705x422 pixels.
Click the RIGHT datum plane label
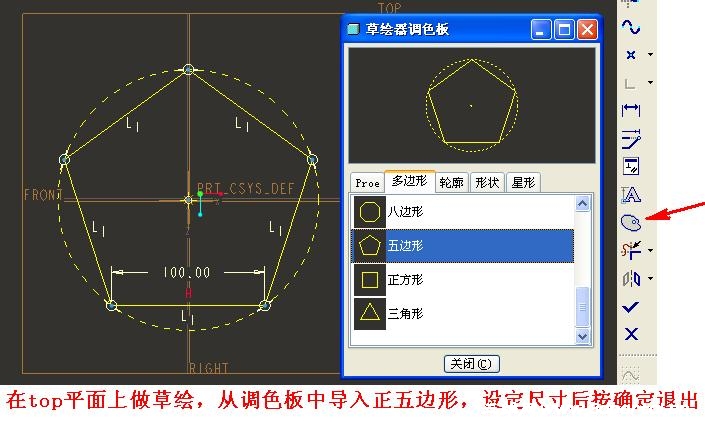coord(209,369)
